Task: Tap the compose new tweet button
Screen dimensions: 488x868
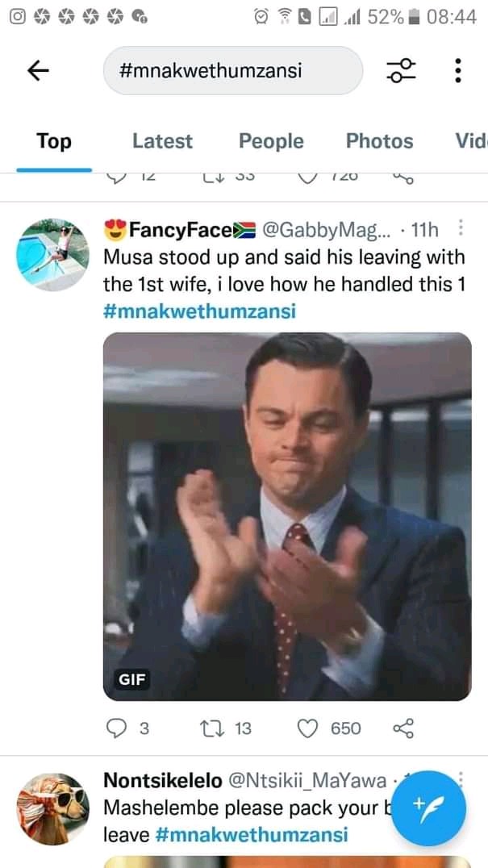Action: coord(429,807)
